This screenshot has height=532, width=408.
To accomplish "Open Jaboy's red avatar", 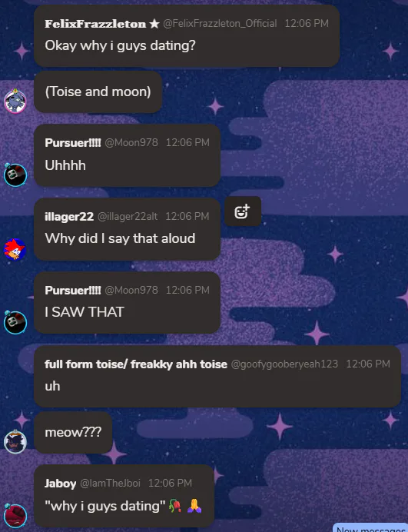I will coord(15,515).
